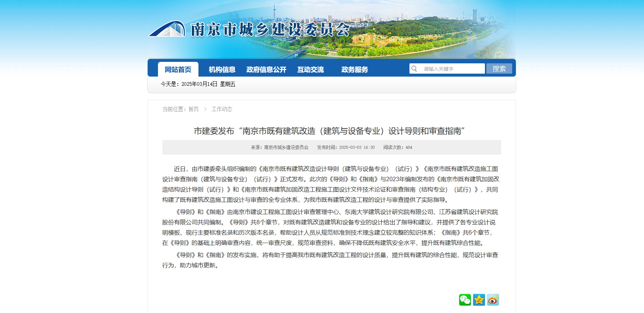
Task: Click the paragraph starting with 近日
Action: point(331,184)
